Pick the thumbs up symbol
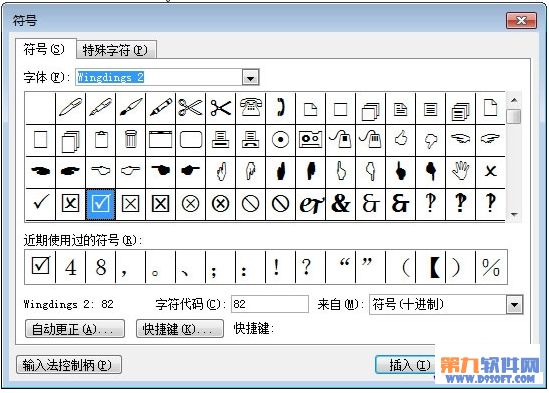This screenshot has height=393, width=549. pos(400,139)
